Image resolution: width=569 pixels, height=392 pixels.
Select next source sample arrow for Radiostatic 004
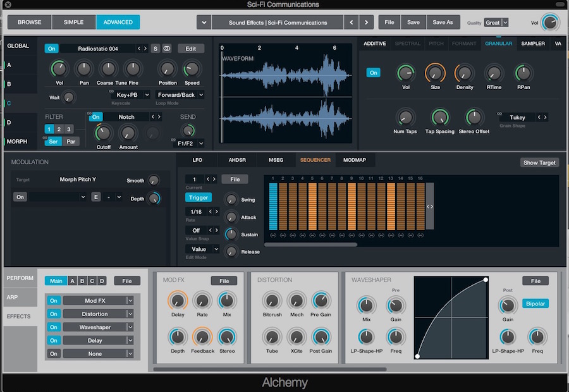point(145,49)
